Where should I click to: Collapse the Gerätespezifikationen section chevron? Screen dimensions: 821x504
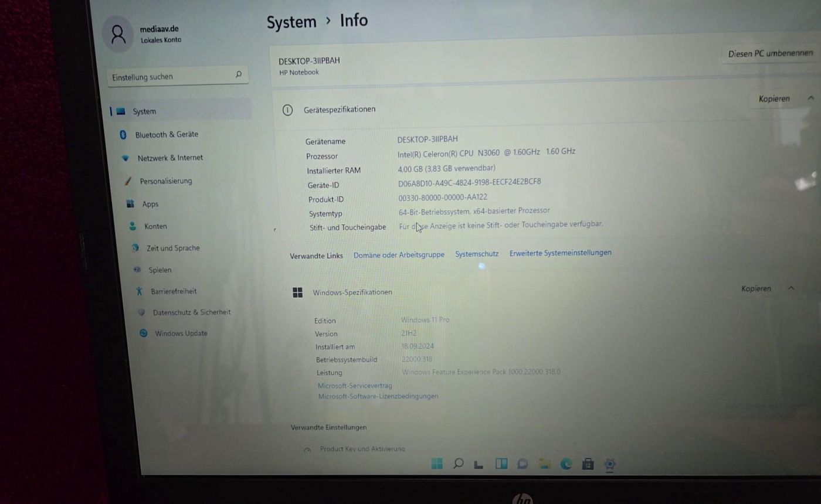click(x=810, y=98)
